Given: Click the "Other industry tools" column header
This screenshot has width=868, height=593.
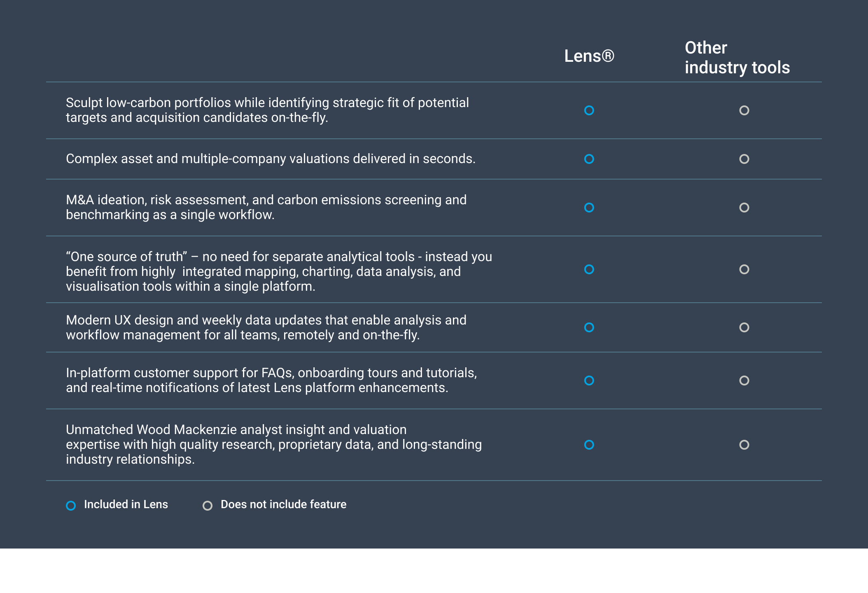Looking at the screenshot, I should pyautogui.click(x=737, y=58).
